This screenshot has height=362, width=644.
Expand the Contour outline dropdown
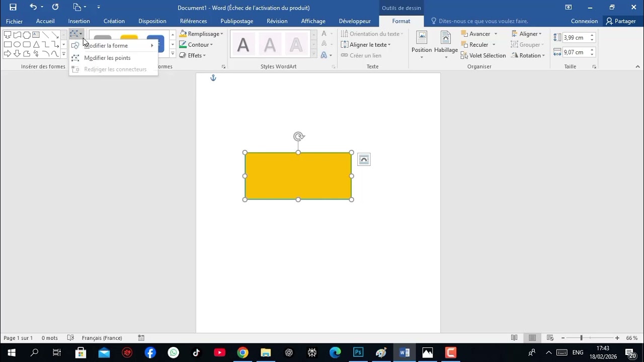[x=212, y=45]
